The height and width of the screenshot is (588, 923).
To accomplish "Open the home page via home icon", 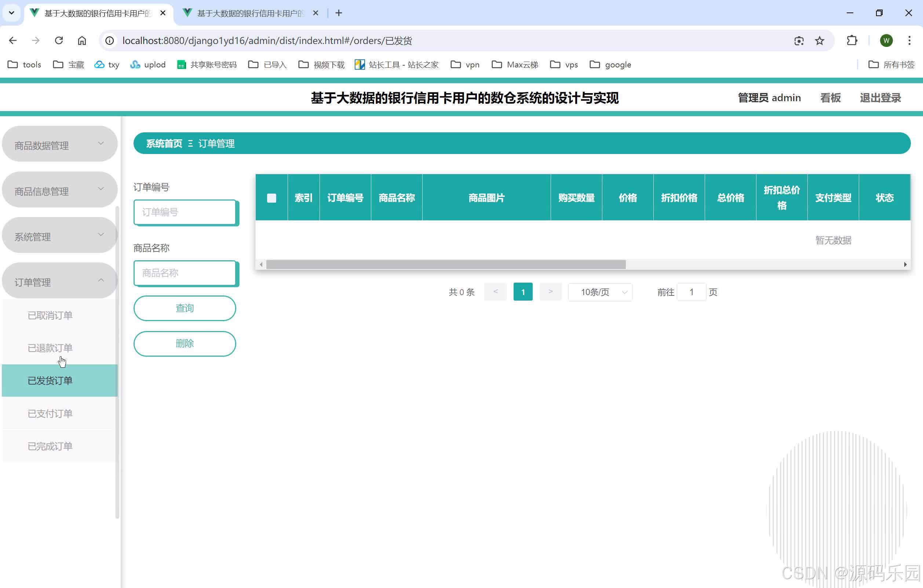I will click(x=82, y=40).
